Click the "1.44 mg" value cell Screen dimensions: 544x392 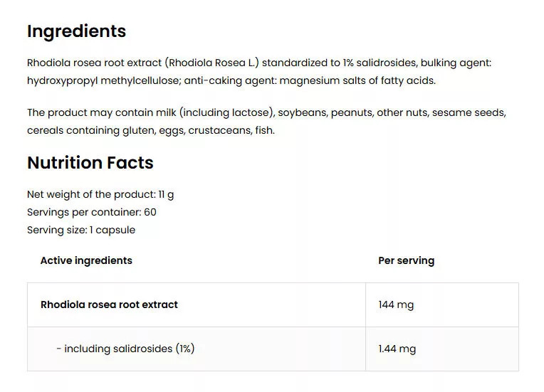pos(397,349)
